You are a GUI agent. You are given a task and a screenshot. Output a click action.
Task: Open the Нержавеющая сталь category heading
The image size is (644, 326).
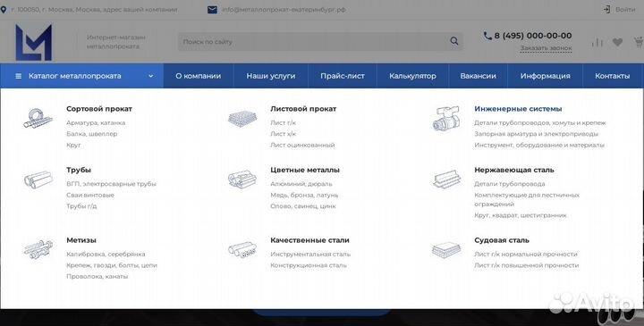tap(513, 170)
